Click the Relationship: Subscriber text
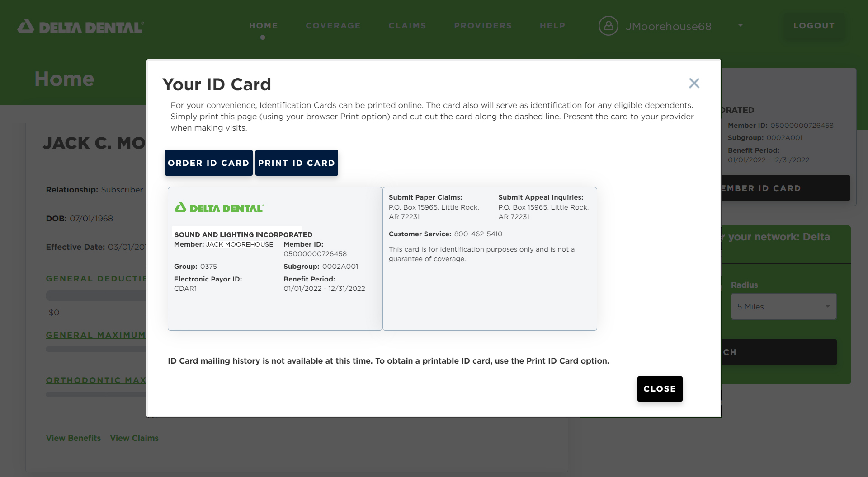The height and width of the screenshot is (477, 868). tap(94, 189)
